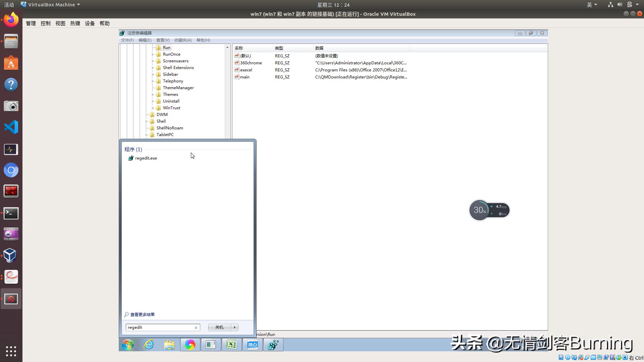Open Windows Explorer folder taskbar icon

pos(169,345)
